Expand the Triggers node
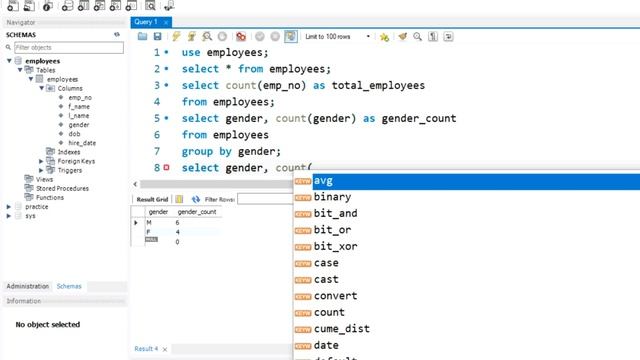This screenshot has height=360, width=640. pyautogui.click(x=41, y=170)
